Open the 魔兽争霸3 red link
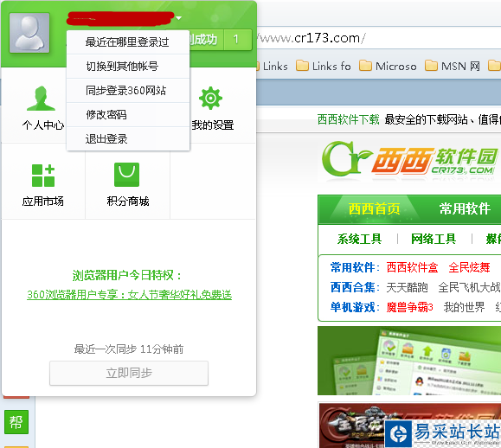Viewport: 501px width, 448px height. tap(409, 308)
